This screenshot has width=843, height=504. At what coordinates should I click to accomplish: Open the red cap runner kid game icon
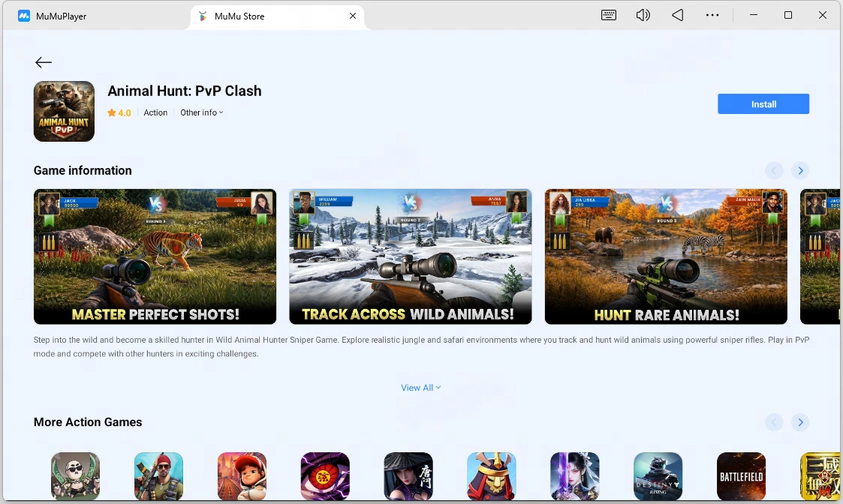[x=242, y=476]
